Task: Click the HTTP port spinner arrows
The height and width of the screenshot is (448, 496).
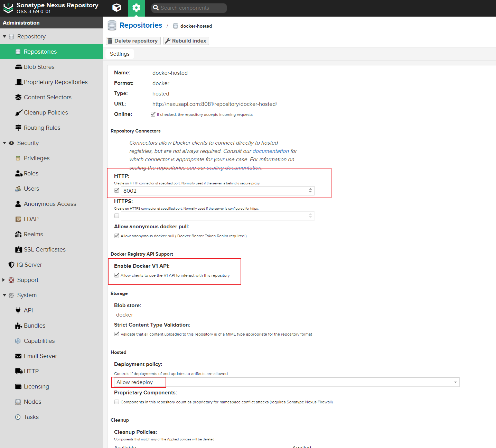Action: (310, 191)
